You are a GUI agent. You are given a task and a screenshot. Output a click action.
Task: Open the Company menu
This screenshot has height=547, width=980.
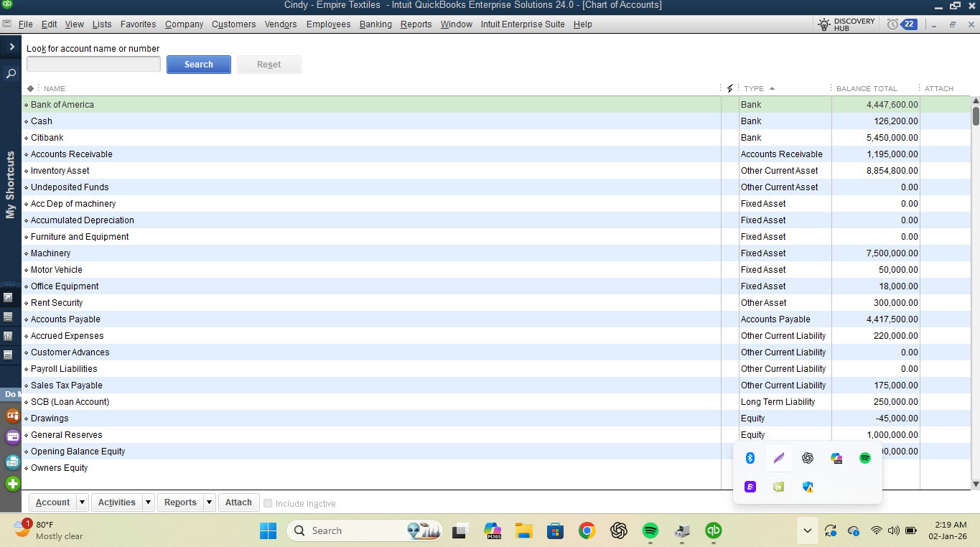click(184, 24)
